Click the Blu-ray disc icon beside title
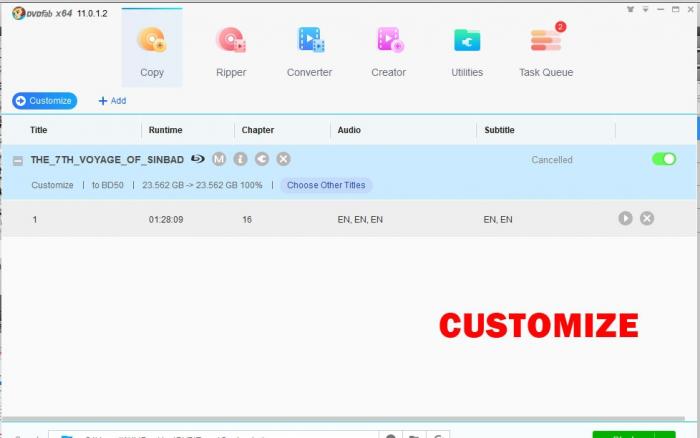 (x=197, y=159)
